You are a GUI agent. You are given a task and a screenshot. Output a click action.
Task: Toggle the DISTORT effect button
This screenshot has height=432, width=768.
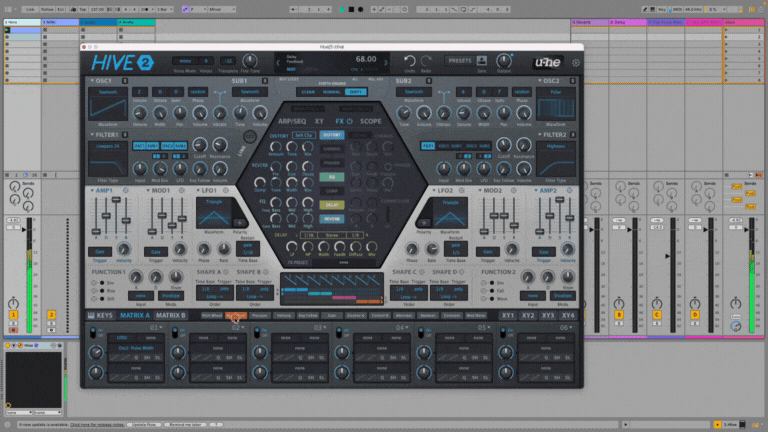pos(332,135)
